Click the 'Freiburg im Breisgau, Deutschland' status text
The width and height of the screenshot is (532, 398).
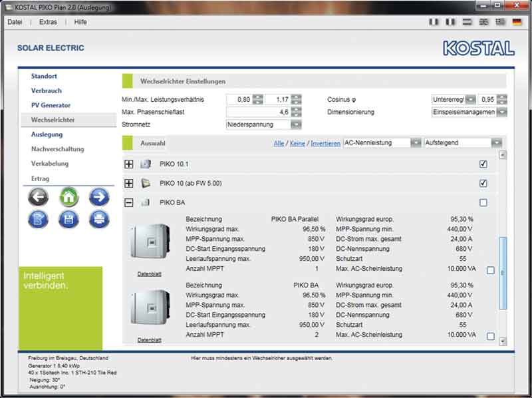(68, 358)
